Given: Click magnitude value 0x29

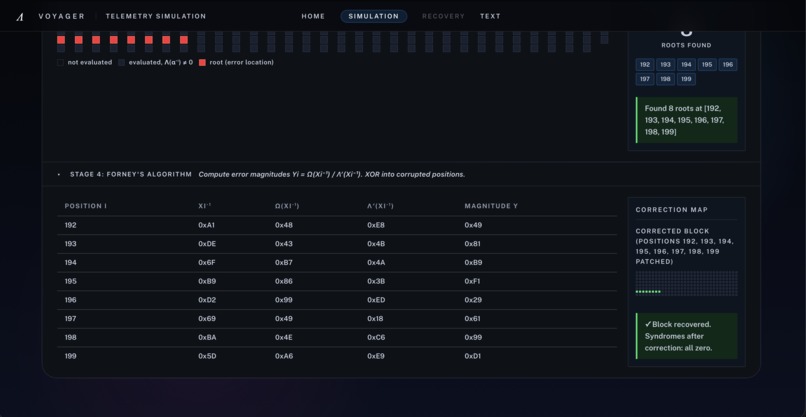Looking at the screenshot, I should [473, 300].
